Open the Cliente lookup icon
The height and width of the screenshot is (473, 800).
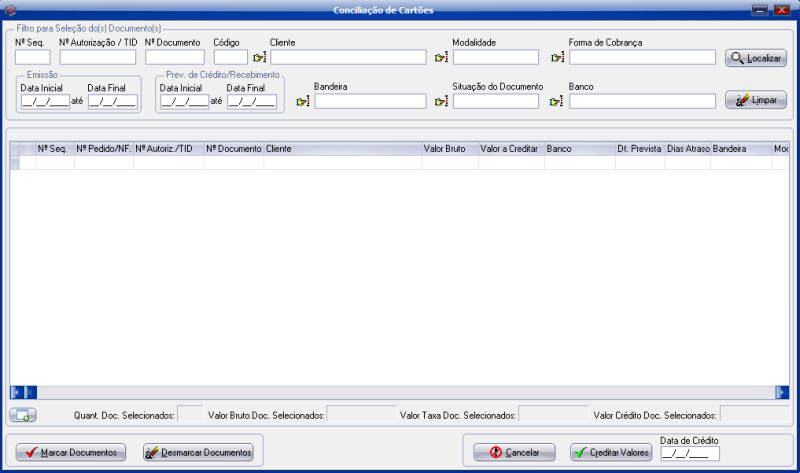tap(259, 57)
